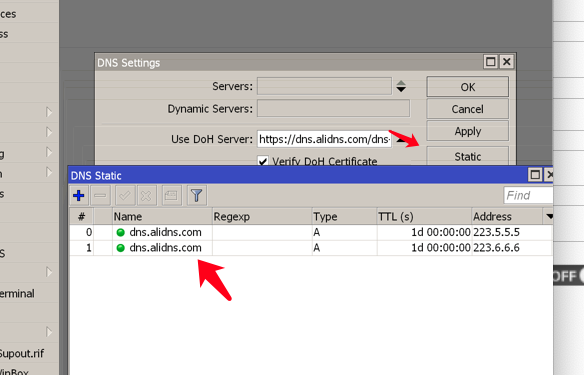
Task: Click the green active status dot of row 1
Action: [x=120, y=248]
